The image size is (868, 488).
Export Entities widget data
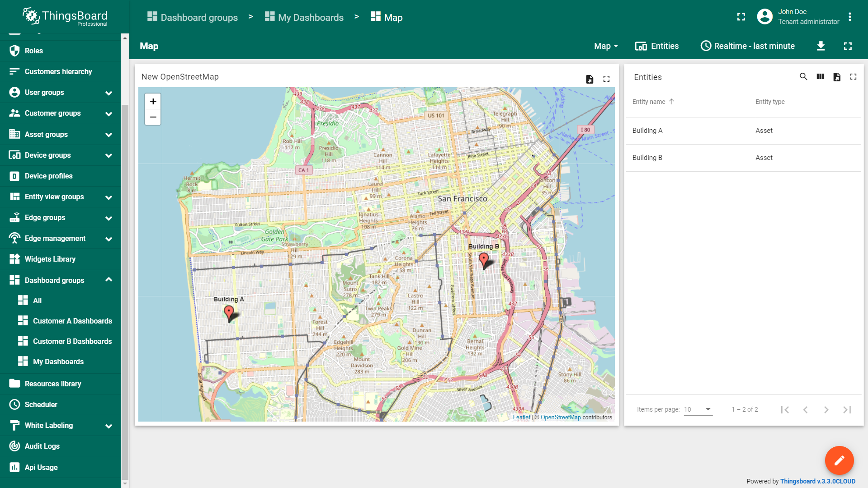(x=837, y=77)
